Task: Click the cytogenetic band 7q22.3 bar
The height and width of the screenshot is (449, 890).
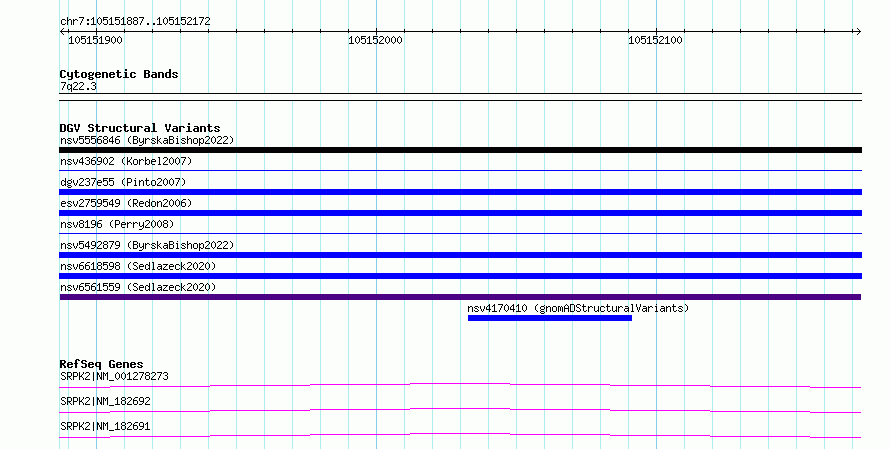Action: point(460,96)
